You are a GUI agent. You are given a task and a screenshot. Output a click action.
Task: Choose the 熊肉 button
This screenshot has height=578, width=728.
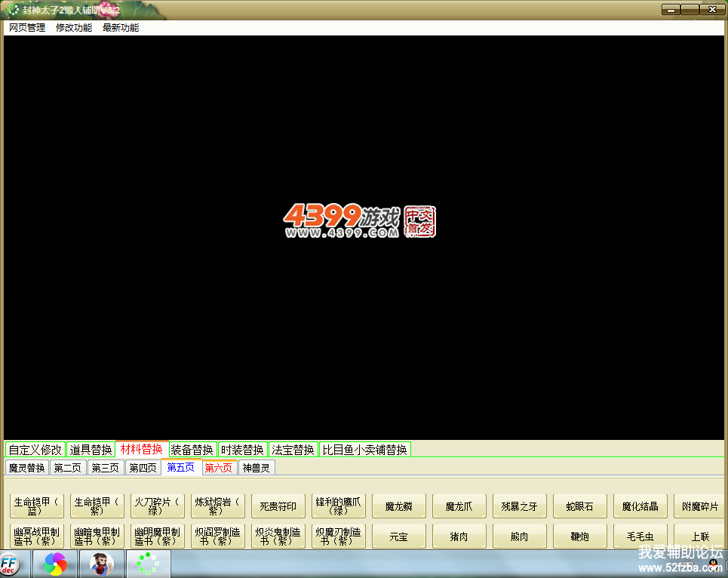pyautogui.click(x=520, y=536)
